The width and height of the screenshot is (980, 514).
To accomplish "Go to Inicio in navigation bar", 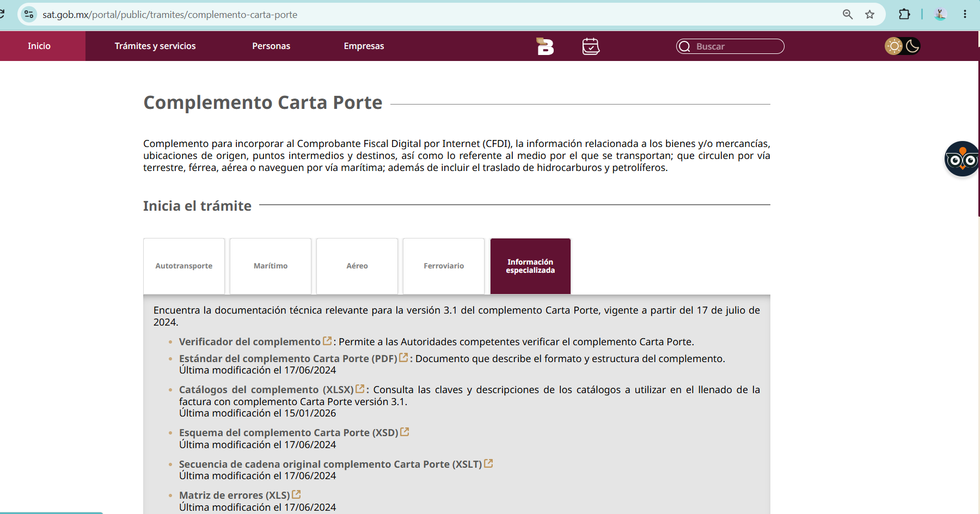I will (39, 46).
